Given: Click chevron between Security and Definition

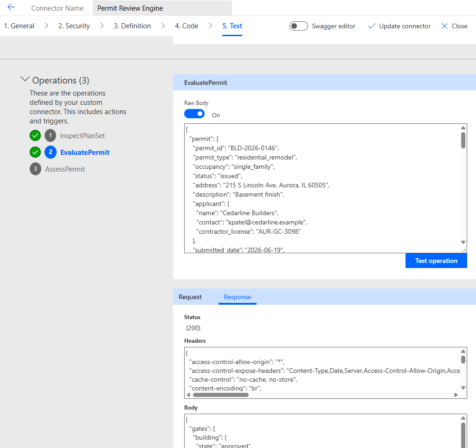Looking at the screenshot, I should tap(102, 26).
